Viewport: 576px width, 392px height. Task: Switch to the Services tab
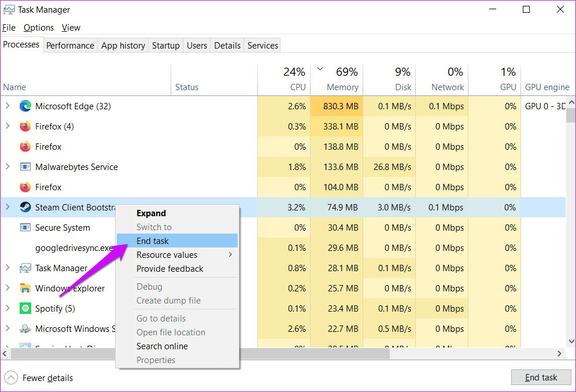[x=263, y=46]
